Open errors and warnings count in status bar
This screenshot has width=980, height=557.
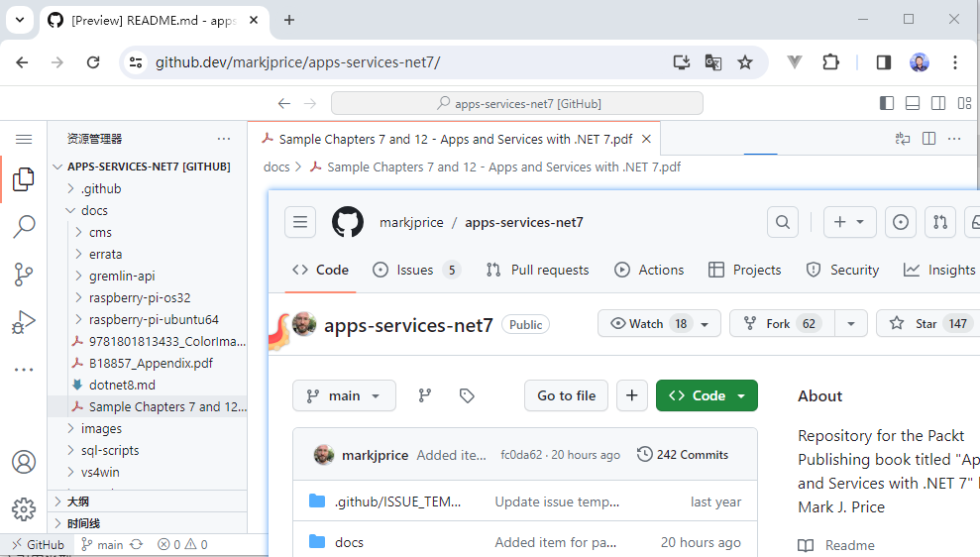pos(182,544)
